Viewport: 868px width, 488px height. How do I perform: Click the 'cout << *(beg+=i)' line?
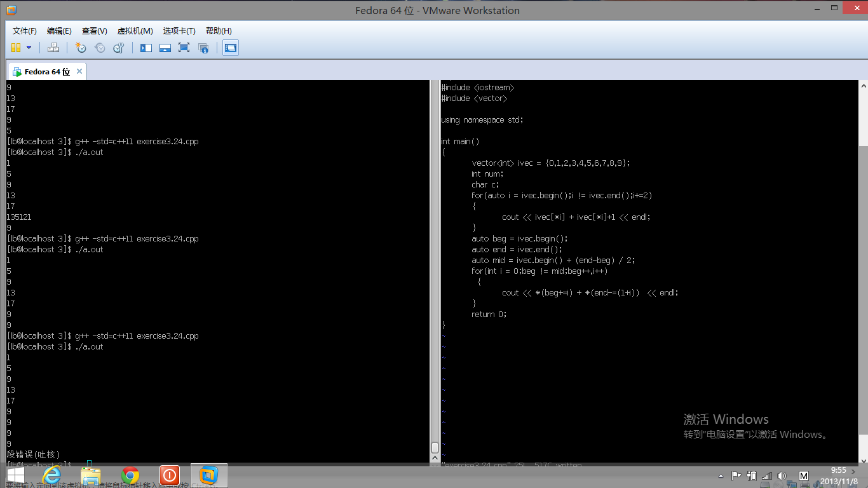click(590, 293)
